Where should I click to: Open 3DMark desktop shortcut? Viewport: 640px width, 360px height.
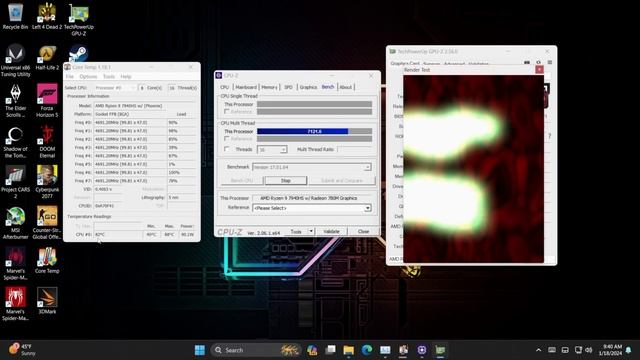[x=47, y=301]
